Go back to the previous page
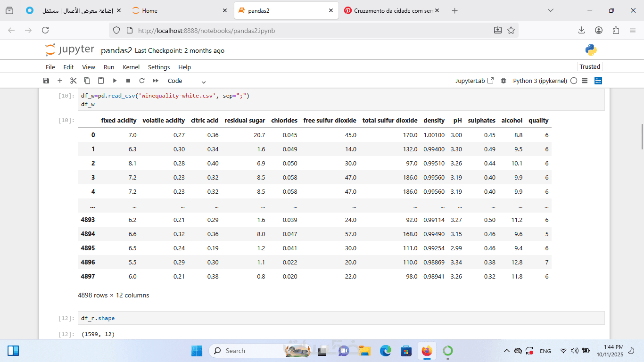The height and width of the screenshot is (362, 644). [x=11, y=30]
